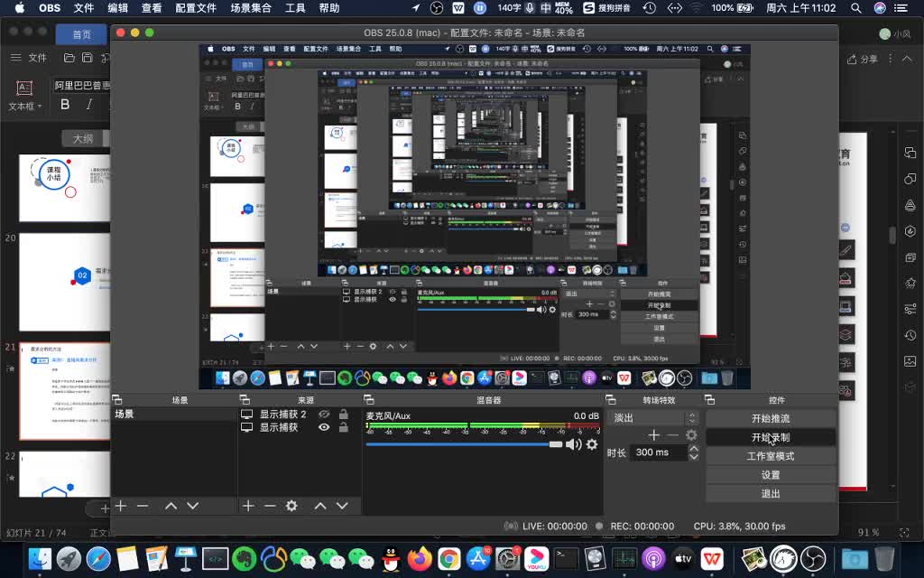Open OBS 设置 button
The image size is (924, 578).
pyautogui.click(x=771, y=475)
